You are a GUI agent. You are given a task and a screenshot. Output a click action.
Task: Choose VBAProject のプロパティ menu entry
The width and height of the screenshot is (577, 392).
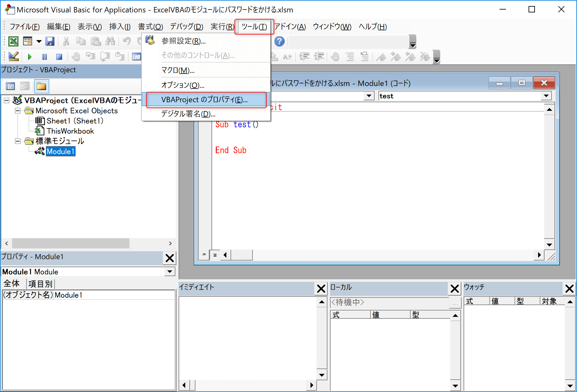pos(204,100)
